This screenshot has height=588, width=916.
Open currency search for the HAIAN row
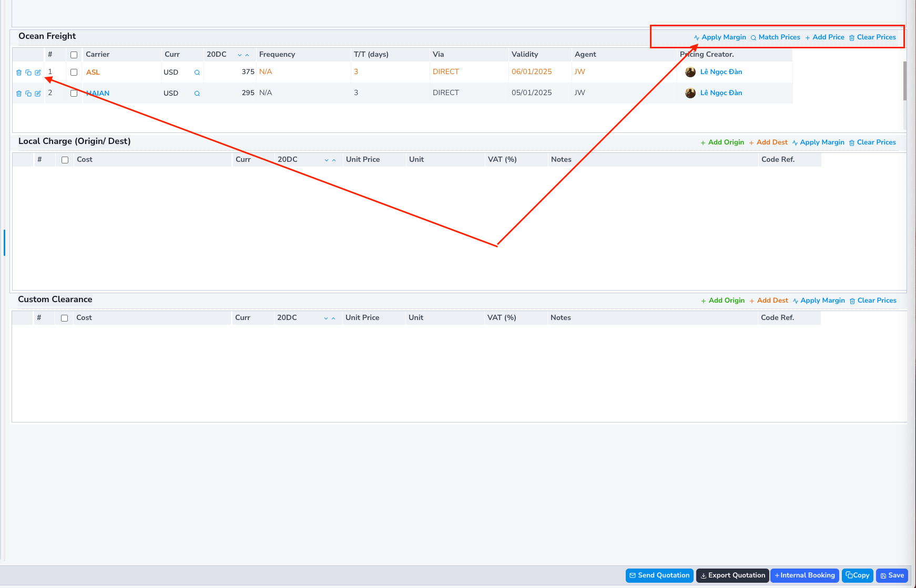coord(197,93)
